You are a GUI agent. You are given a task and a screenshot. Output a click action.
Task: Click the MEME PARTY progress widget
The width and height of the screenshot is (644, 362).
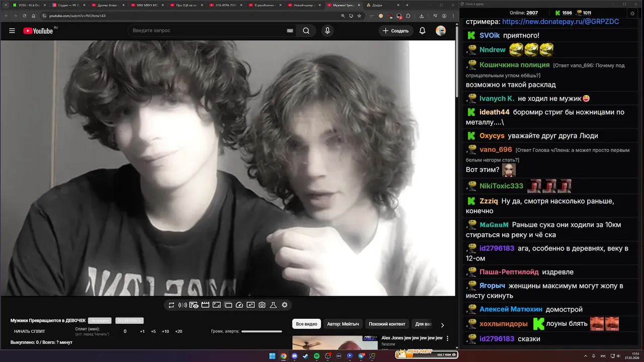click(427, 354)
